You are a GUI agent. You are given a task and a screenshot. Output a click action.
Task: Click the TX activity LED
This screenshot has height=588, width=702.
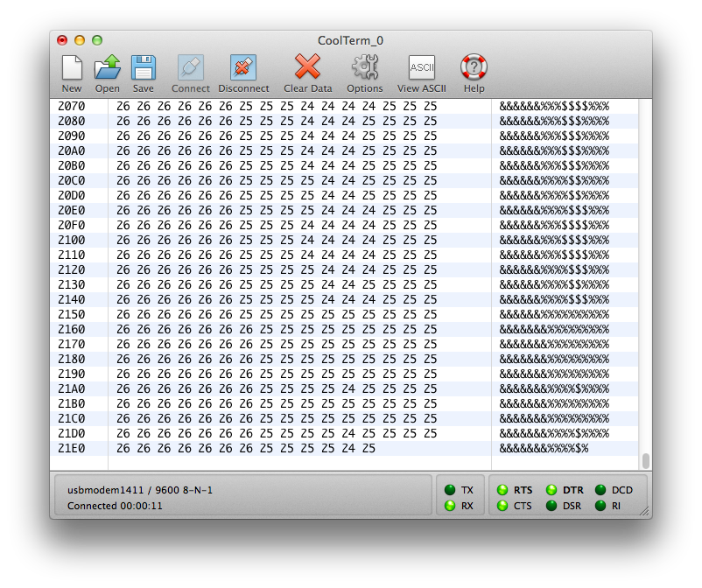point(450,490)
